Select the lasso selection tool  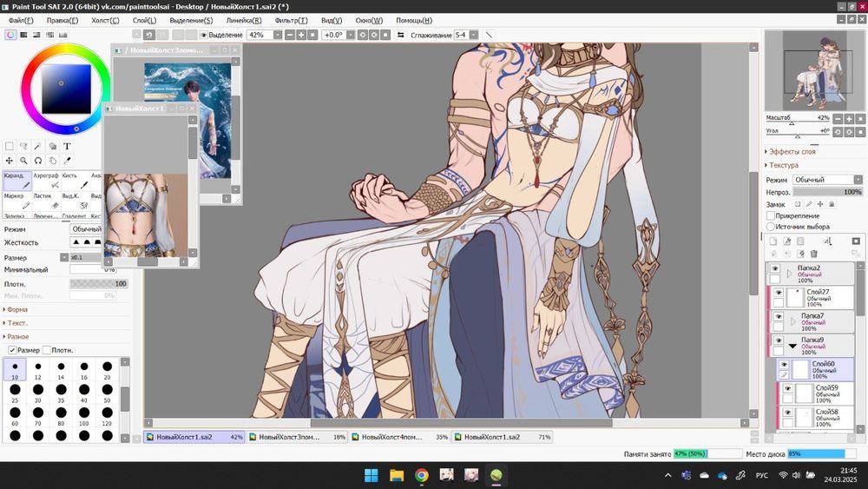tap(23, 146)
